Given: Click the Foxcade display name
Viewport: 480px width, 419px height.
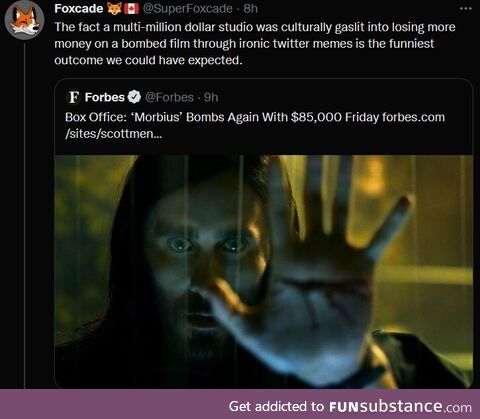Looking at the screenshot, I should [x=79, y=8].
